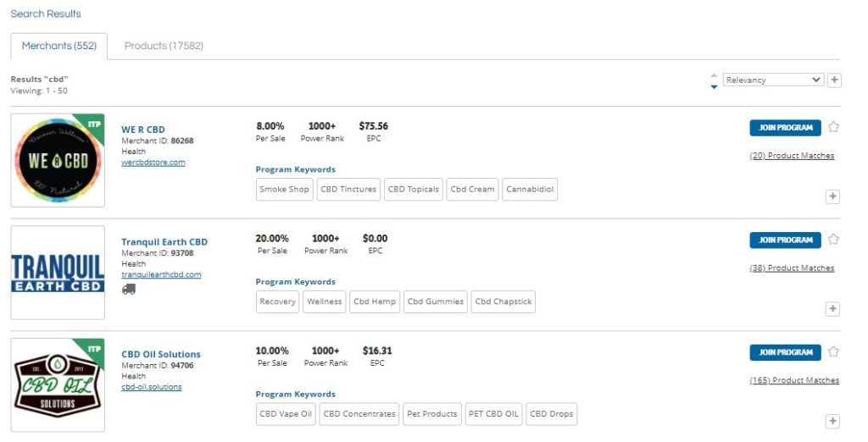Click plus icon next to Relevancy dropdown
868x442 pixels.
834,80
